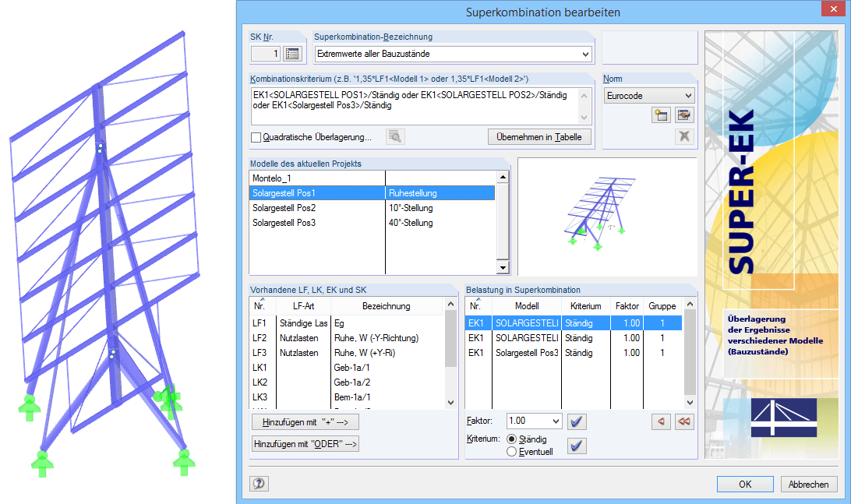The image size is (851, 504).
Task: Cancel with the Abbrechen button
Action: [x=809, y=484]
